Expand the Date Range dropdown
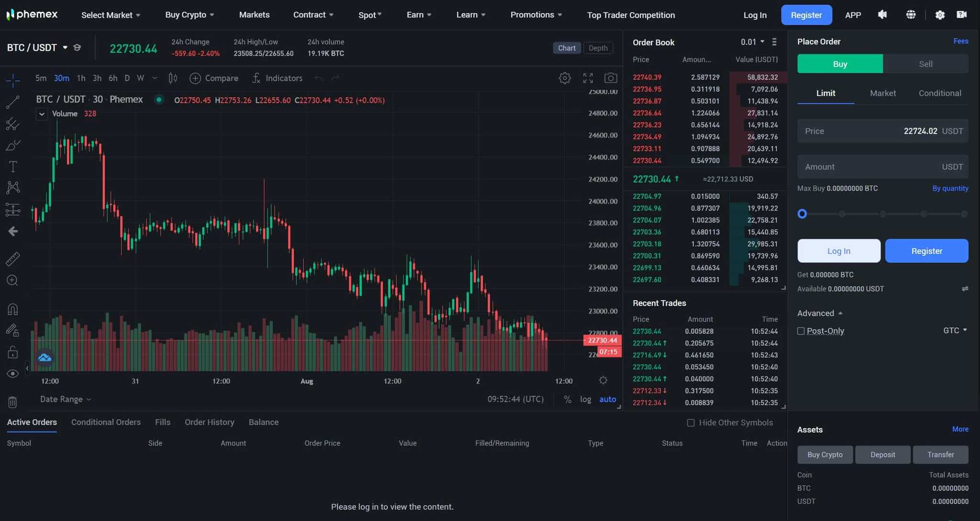 pos(65,399)
